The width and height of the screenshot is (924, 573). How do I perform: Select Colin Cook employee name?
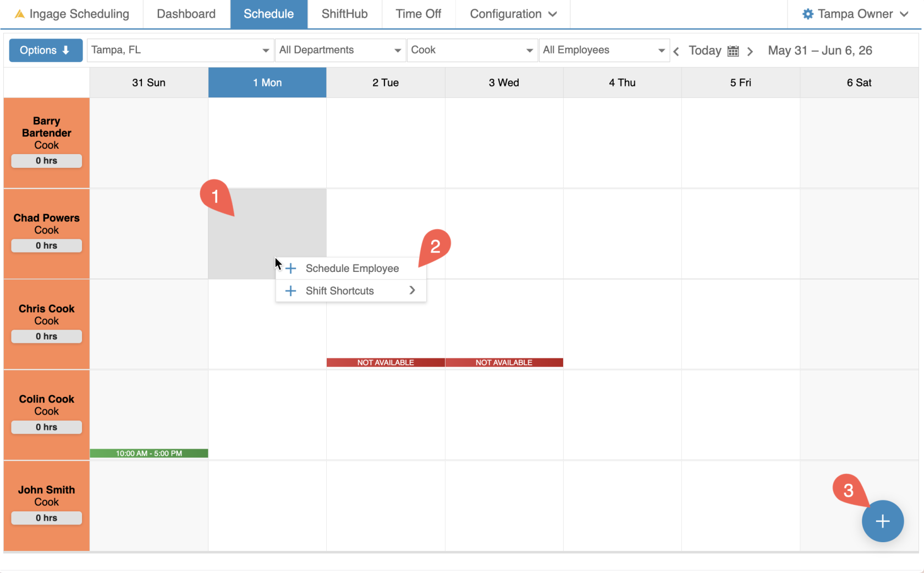click(x=47, y=399)
